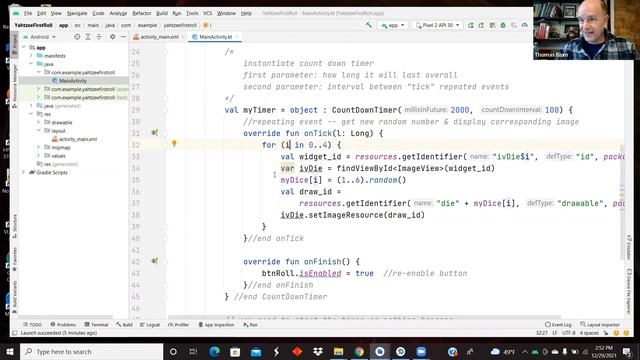The width and height of the screenshot is (640, 360).
Task: Click Collapse All in the Project panel header
Action: (x=99, y=37)
